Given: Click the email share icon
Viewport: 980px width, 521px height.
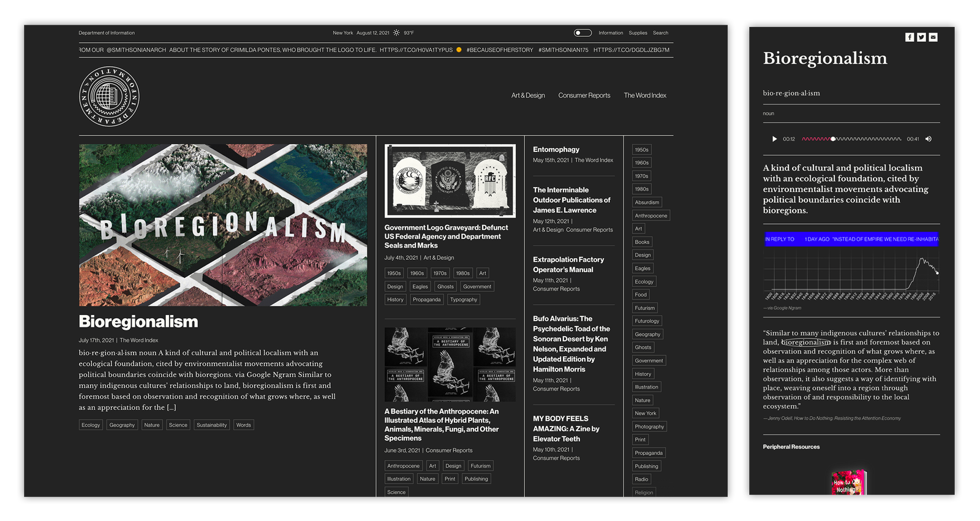Looking at the screenshot, I should (x=933, y=37).
